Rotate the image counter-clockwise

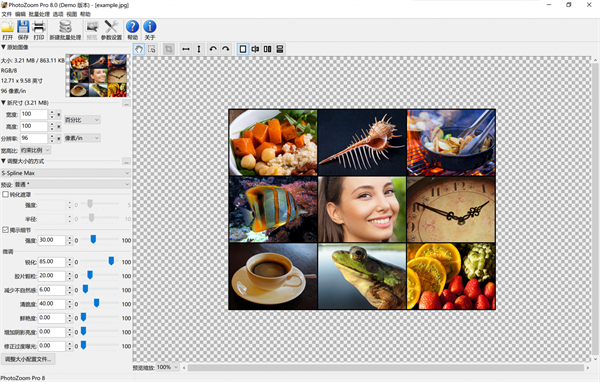tap(213, 49)
